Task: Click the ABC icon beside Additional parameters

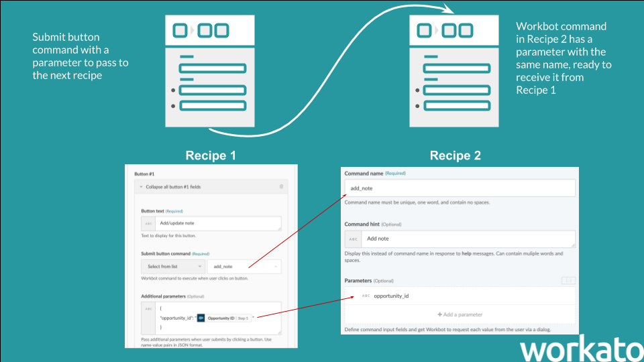Action: pos(148,318)
